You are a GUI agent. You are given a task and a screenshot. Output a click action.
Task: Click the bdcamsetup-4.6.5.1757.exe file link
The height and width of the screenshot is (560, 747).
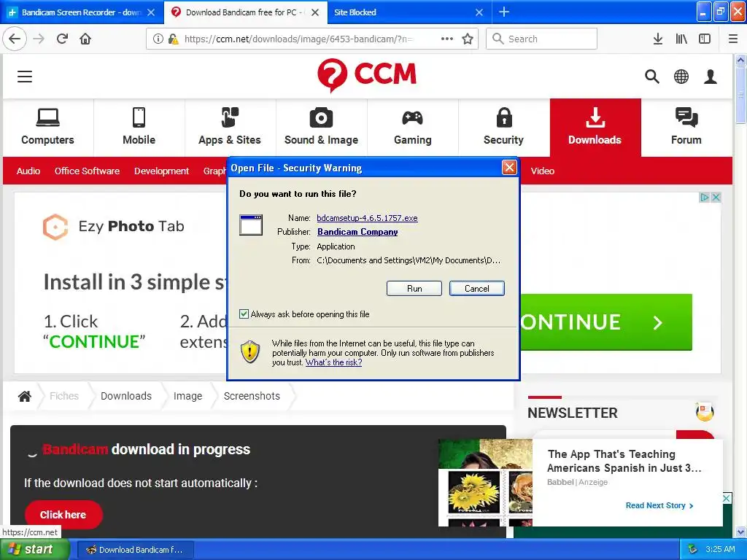pyautogui.click(x=367, y=218)
